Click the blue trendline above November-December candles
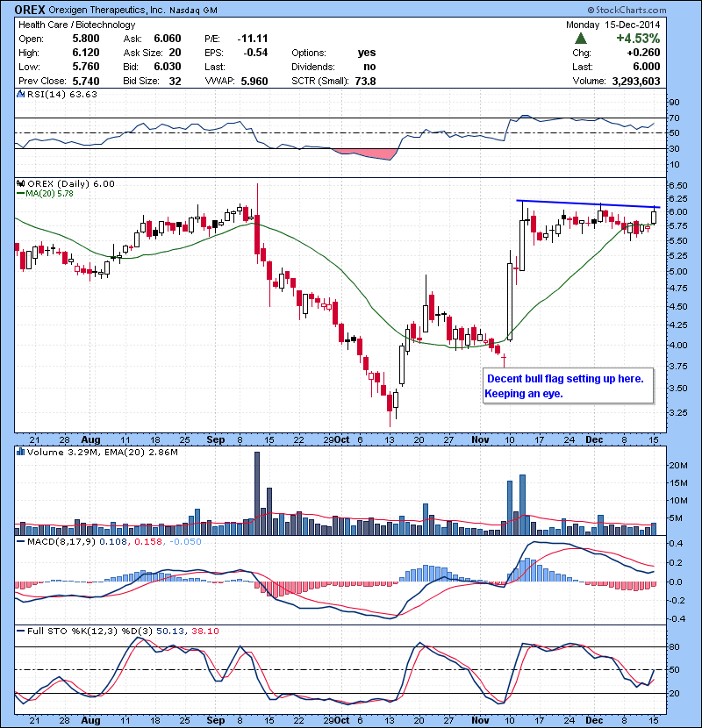This screenshot has width=702, height=728. pyautogui.click(x=588, y=203)
